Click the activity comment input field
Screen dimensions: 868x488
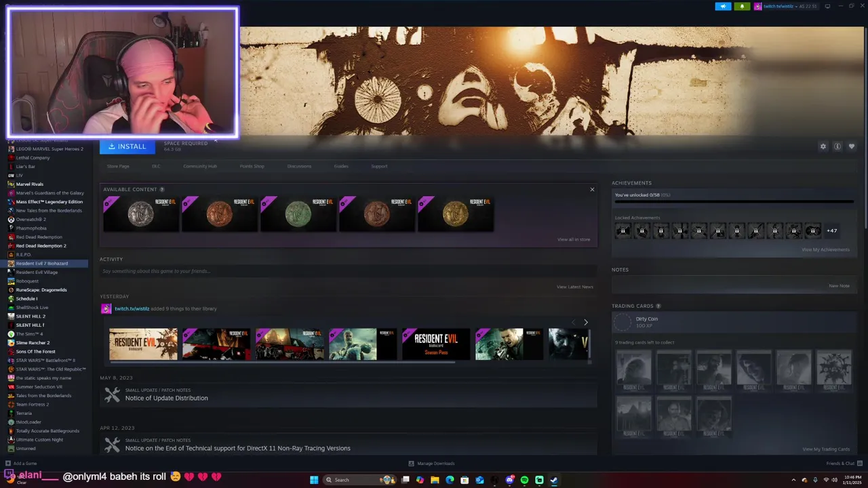click(x=347, y=271)
